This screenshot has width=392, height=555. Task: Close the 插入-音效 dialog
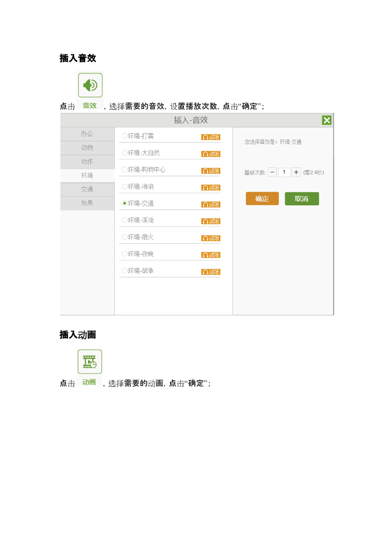point(326,120)
